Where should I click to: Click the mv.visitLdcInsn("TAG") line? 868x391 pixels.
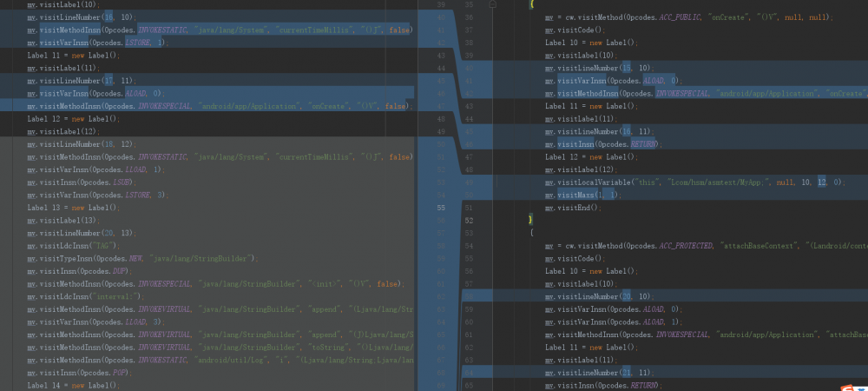coord(73,246)
